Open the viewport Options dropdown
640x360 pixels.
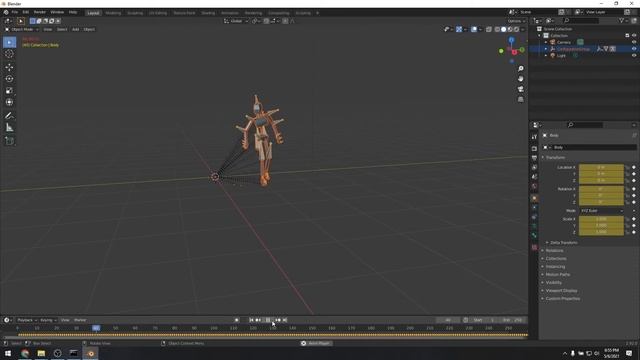(517, 21)
